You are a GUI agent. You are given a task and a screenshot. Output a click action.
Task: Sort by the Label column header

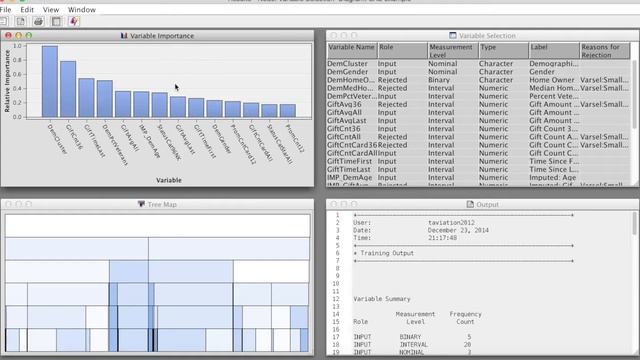(x=554, y=51)
